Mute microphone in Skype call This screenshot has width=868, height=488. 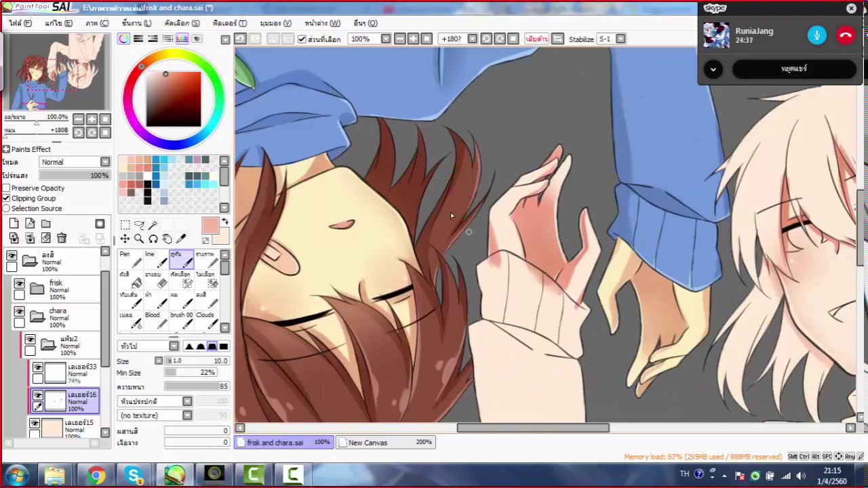point(817,35)
